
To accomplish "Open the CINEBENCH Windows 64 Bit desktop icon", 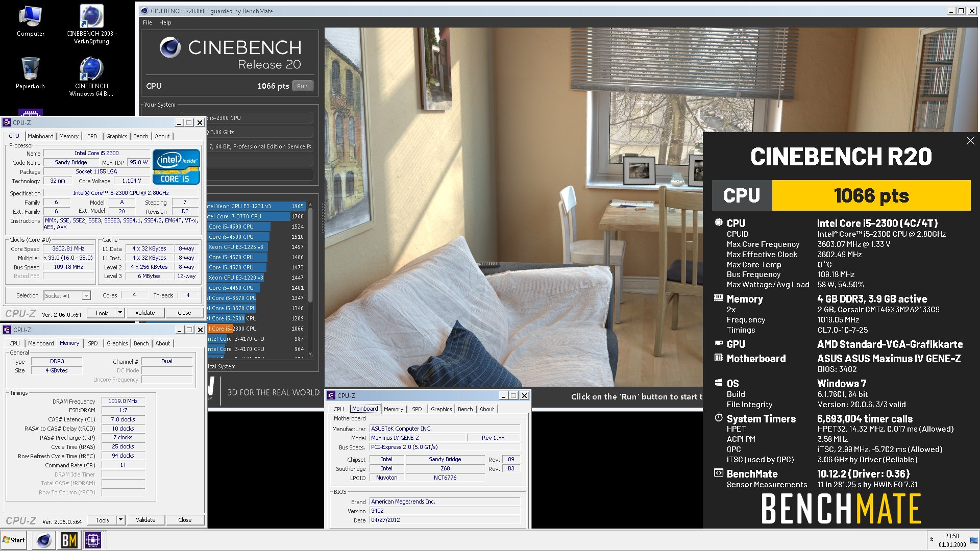I will pyautogui.click(x=91, y=77).
